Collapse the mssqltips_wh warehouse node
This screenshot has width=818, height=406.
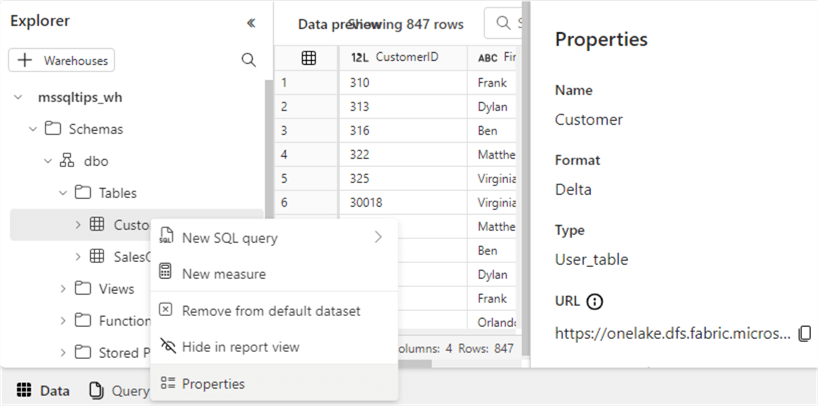tap(18, 97)
